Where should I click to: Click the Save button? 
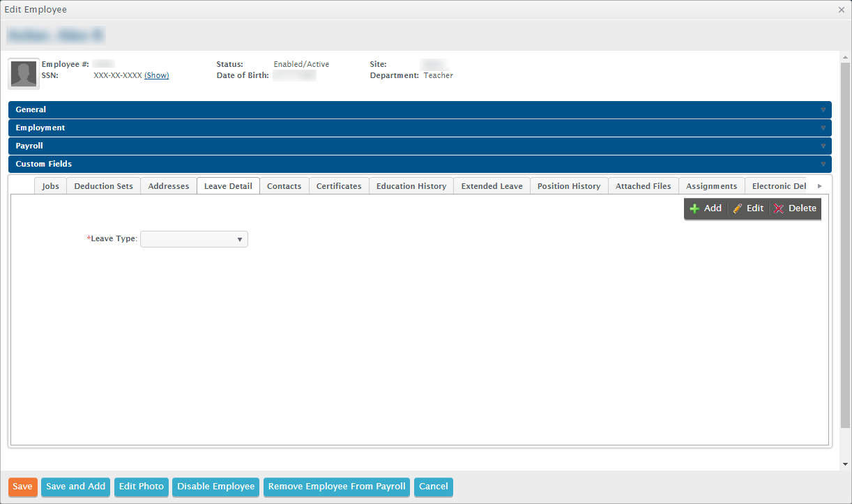tap(22, 487)
